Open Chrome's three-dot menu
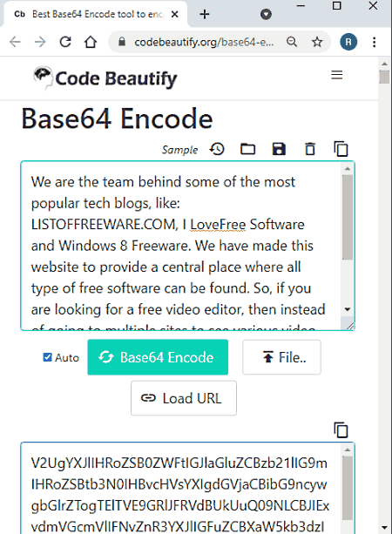The height and width of the screenshot is (534, 392). [375, 42]
